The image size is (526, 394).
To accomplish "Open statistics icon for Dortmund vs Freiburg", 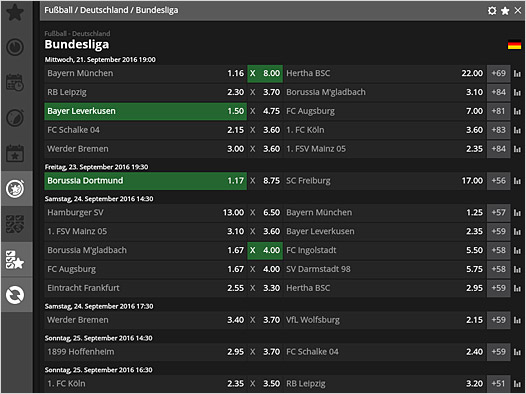I will pos(517,181).
